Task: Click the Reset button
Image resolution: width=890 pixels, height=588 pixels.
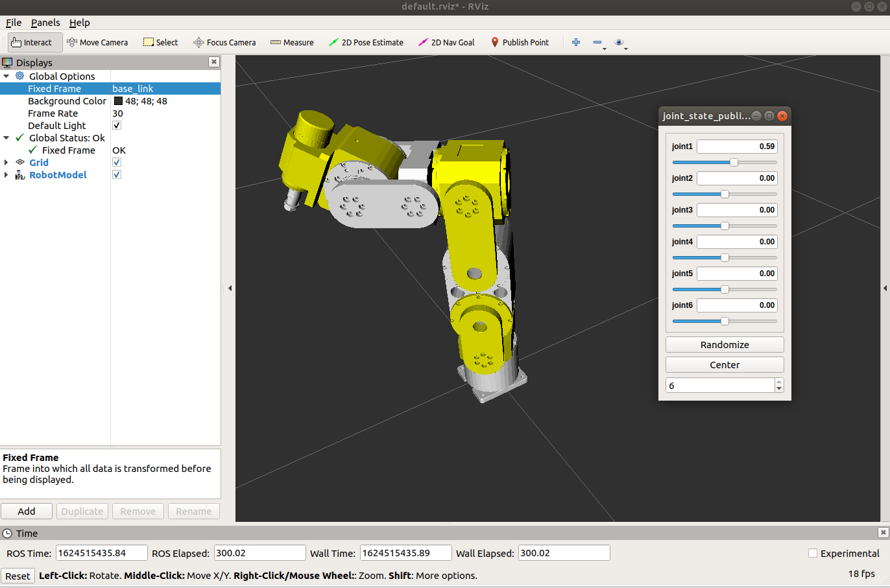Action: coord(18,576)
